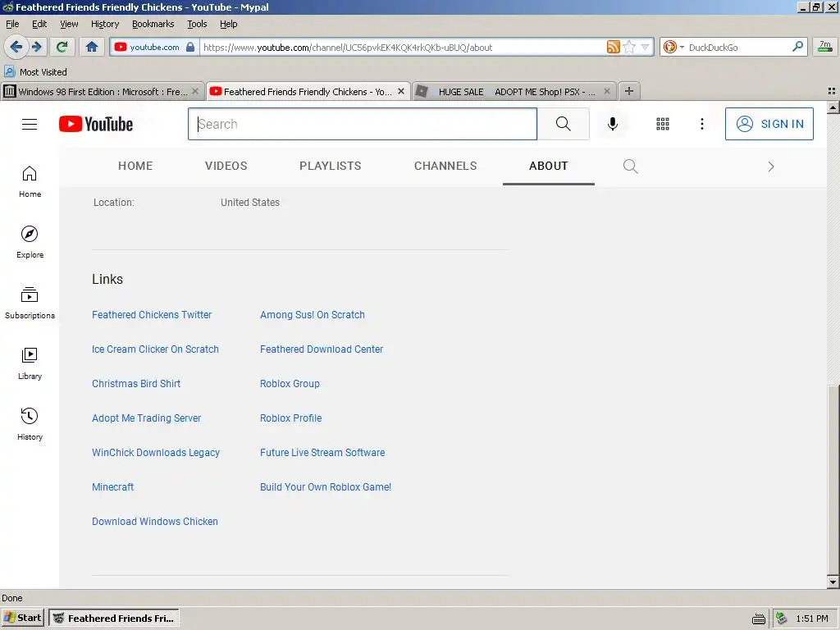Image resolution: width=840 pixels, height=630 pixels.
Task: Open Home in the YouTube sidebar
Action: [30, 181]
